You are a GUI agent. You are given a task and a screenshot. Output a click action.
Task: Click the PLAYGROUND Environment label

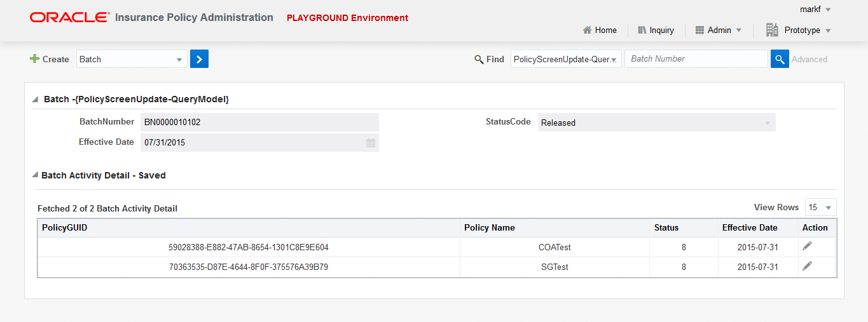point(347,18)
